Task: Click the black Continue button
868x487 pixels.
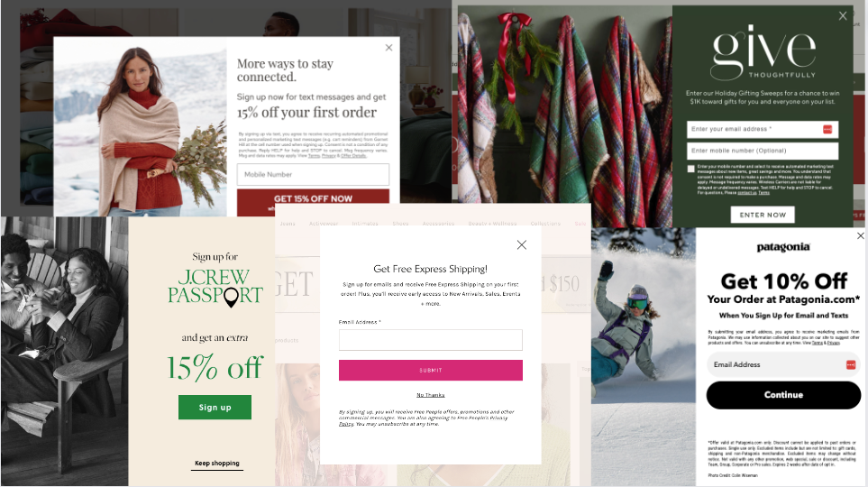Action: (783, 395)
